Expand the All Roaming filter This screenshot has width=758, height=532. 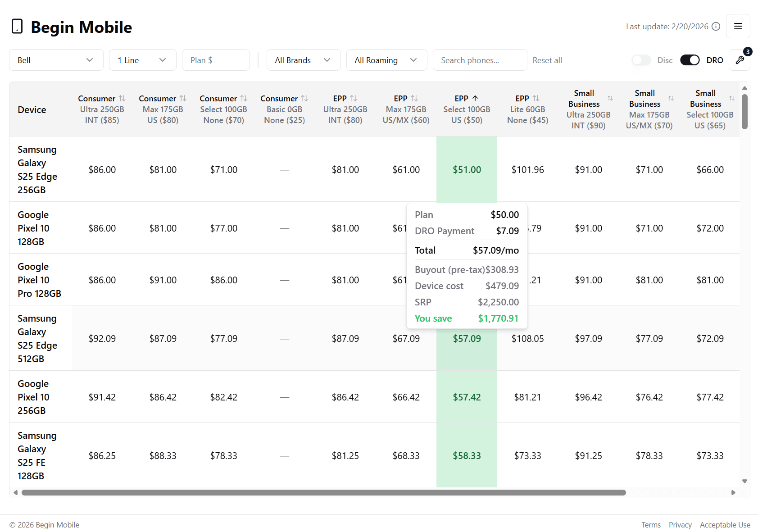tap(386, 59)
